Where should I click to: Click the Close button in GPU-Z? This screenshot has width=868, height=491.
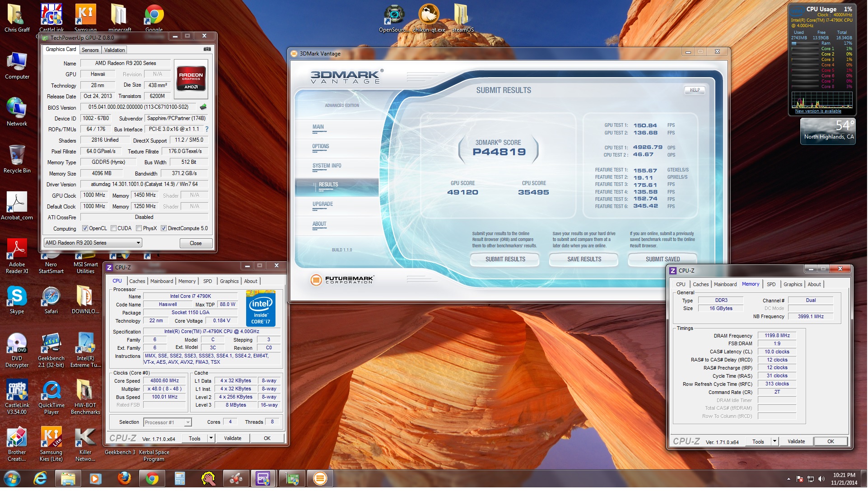(196, 243)
